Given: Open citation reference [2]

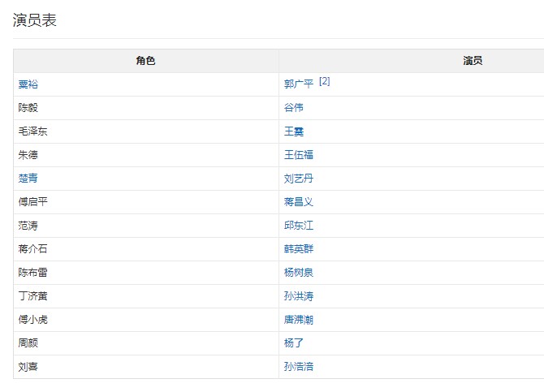Looking at the screenshot, I should click(x=324, y=81).
